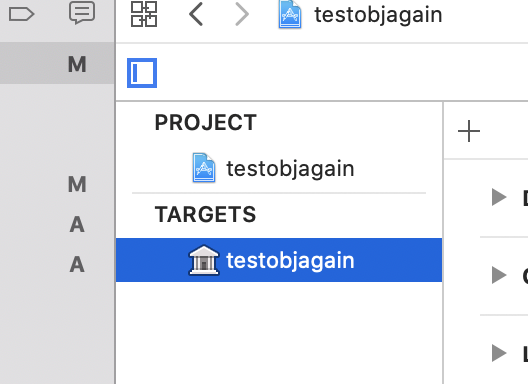This screenshot has width=528, height=384.
Task: Expand the third disclosure triangle section
Action: tap(499, 353)
